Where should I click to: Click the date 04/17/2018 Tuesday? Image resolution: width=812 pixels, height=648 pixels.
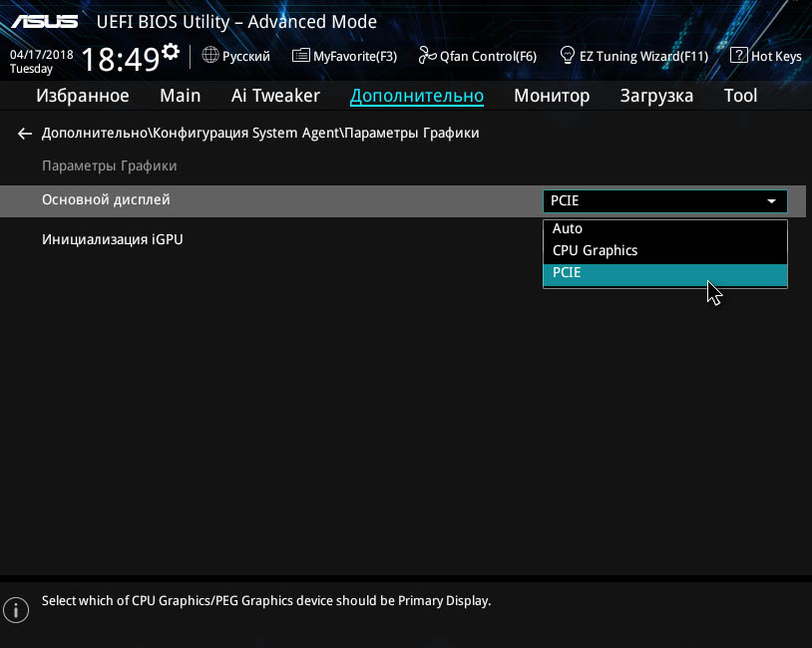coord(42,62)
